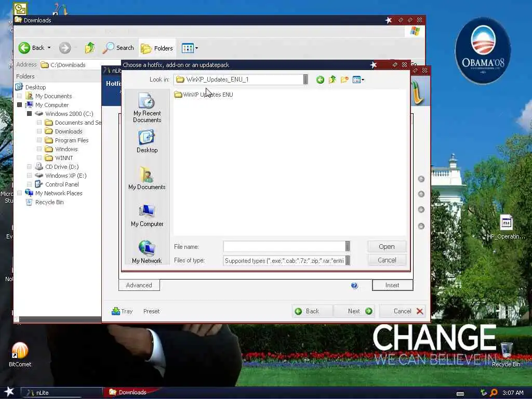Image resolution: width=532 pixels, height=399 pixels.
Task: Open nLite help question mark icon
Action: tap(354, 286)
